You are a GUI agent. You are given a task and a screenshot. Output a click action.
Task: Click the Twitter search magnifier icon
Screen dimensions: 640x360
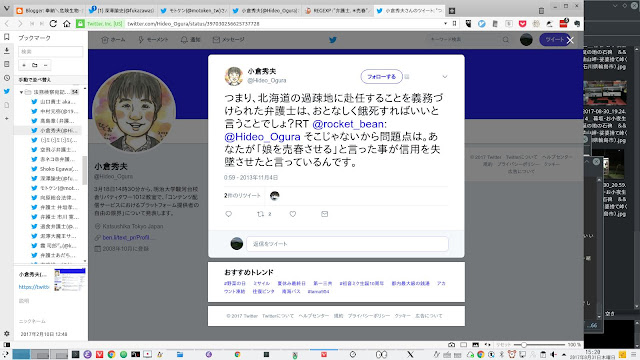pyautogui.click(x=506, y=40)
